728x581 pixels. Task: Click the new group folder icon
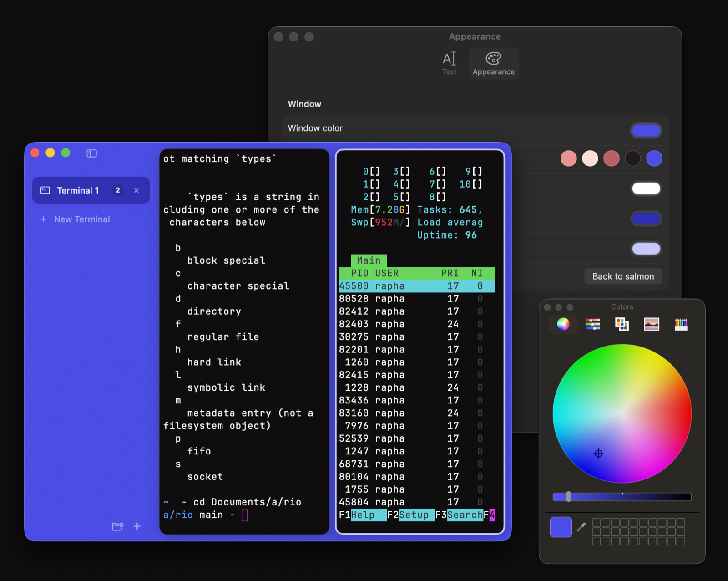117,526
